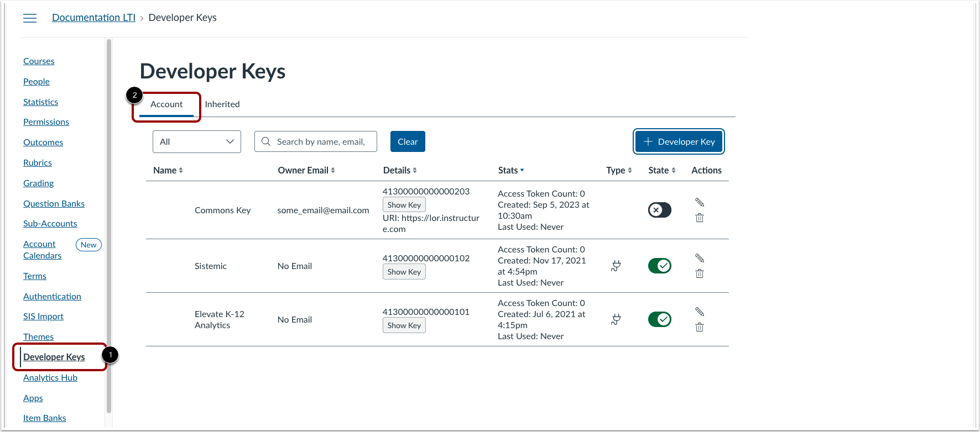Select the Account tab
980x432 pixels.
pos(166,104)
